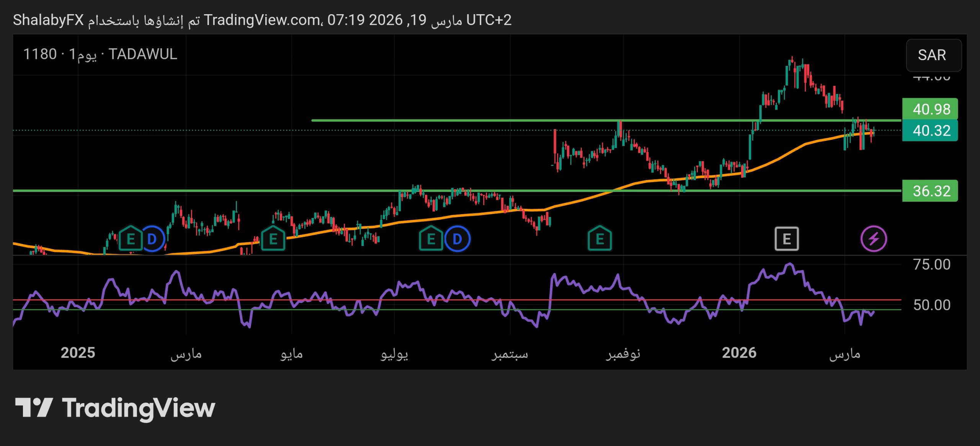
Task: Click the earnings E marker near May
Action: 273,239
